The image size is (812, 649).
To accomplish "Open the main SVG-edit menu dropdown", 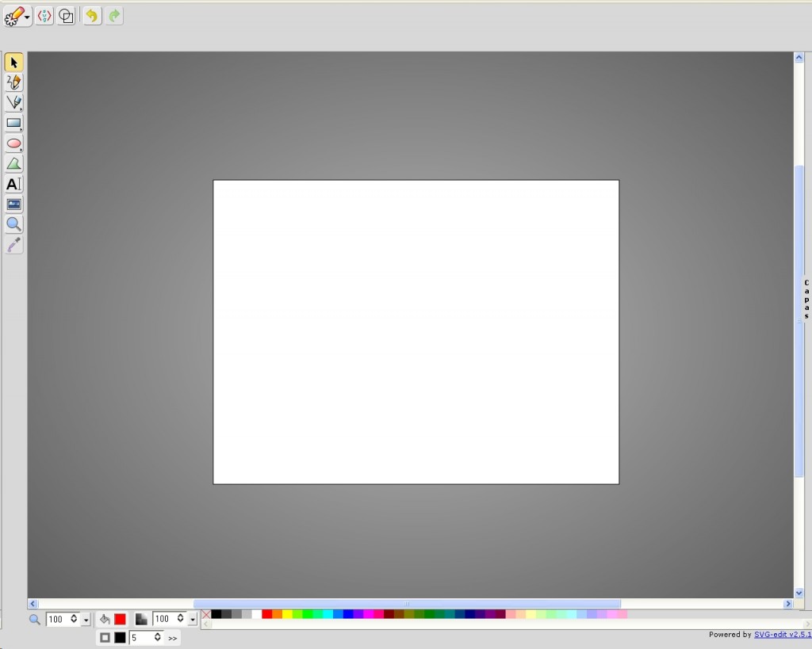I will (17, 16).
